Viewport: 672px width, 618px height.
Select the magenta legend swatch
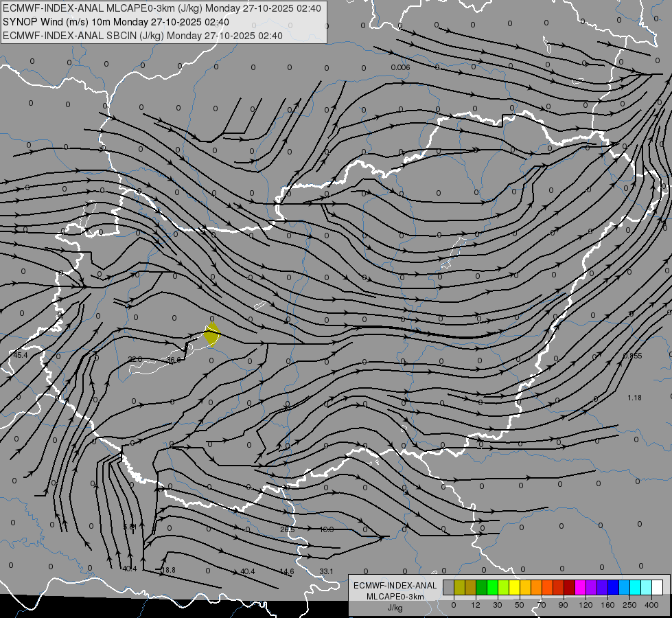pos(580,587)
